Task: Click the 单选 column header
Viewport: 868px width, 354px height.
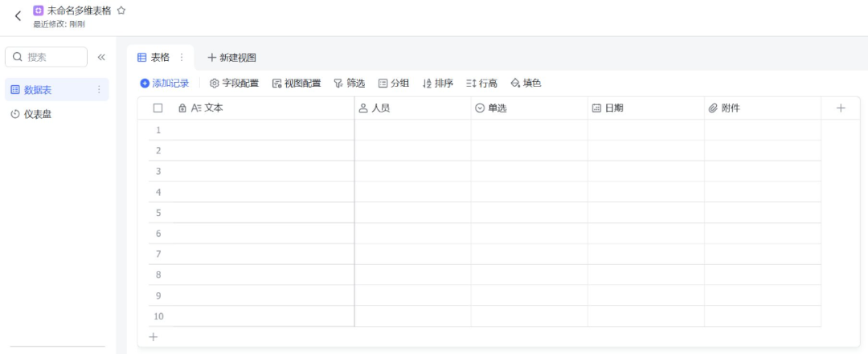Action: (529, 108)
